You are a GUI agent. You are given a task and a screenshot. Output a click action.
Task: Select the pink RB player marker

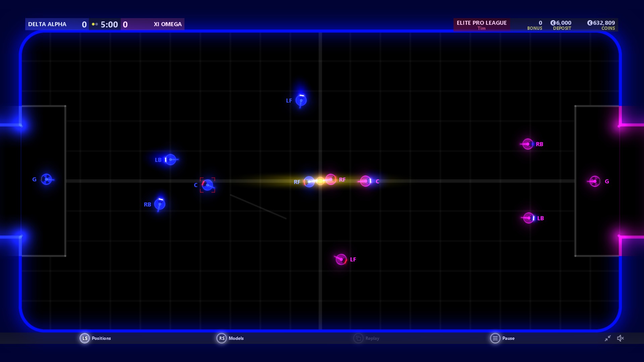[x=528, y=144]
